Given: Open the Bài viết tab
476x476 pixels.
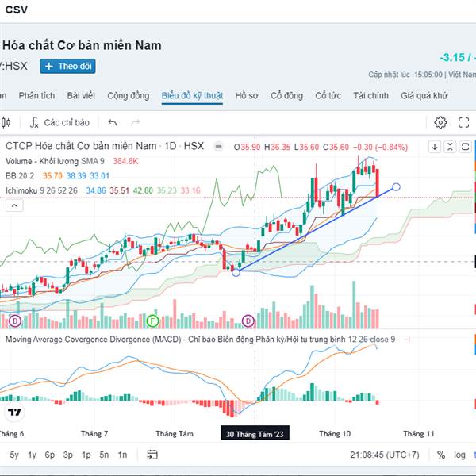Looking at the screenshot, I should 81,96.
